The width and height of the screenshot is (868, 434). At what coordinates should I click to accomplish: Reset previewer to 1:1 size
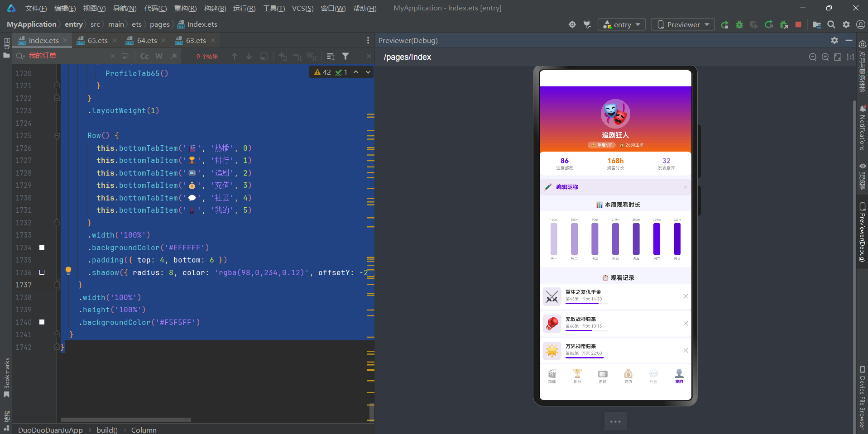click(850, 57)
